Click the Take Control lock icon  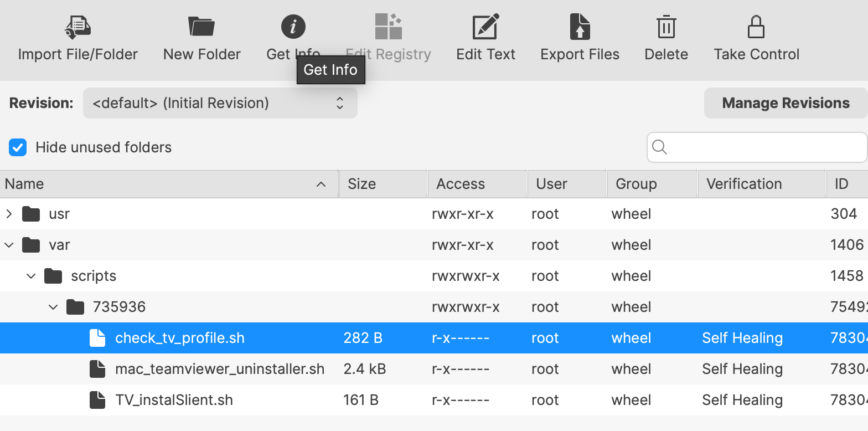[x=756, y=27]
